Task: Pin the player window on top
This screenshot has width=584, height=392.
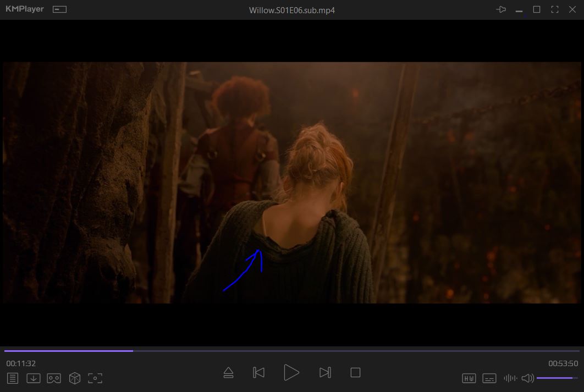Action: pyautogui.click(x=500, y=9)
